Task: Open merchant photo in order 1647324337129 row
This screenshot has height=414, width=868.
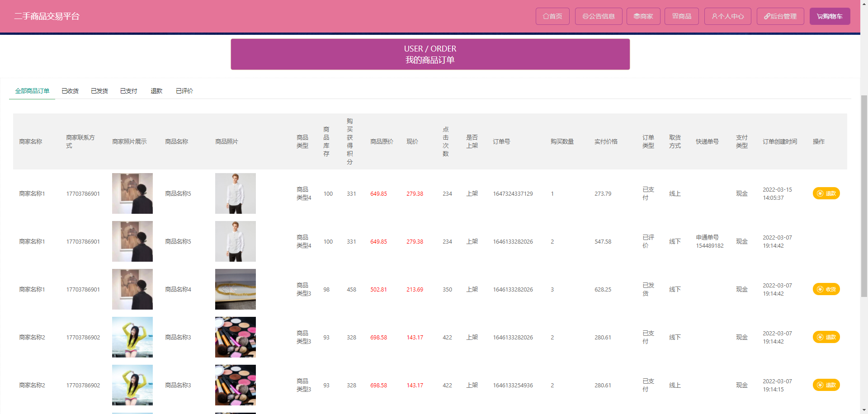Action: [132, 193]
